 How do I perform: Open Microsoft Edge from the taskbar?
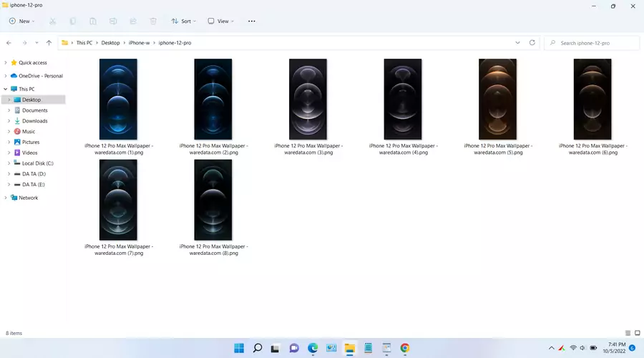click(x=313, y=348)
